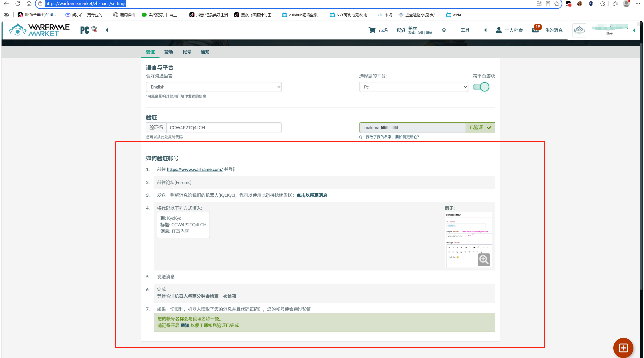Open preferred language English dropdown

click(214, 87)
